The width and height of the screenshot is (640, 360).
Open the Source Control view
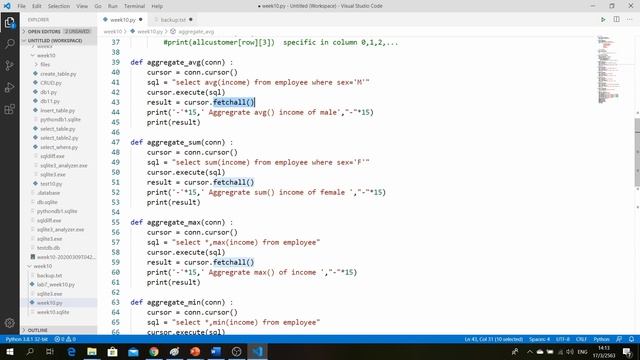click(x=9, y=65)
